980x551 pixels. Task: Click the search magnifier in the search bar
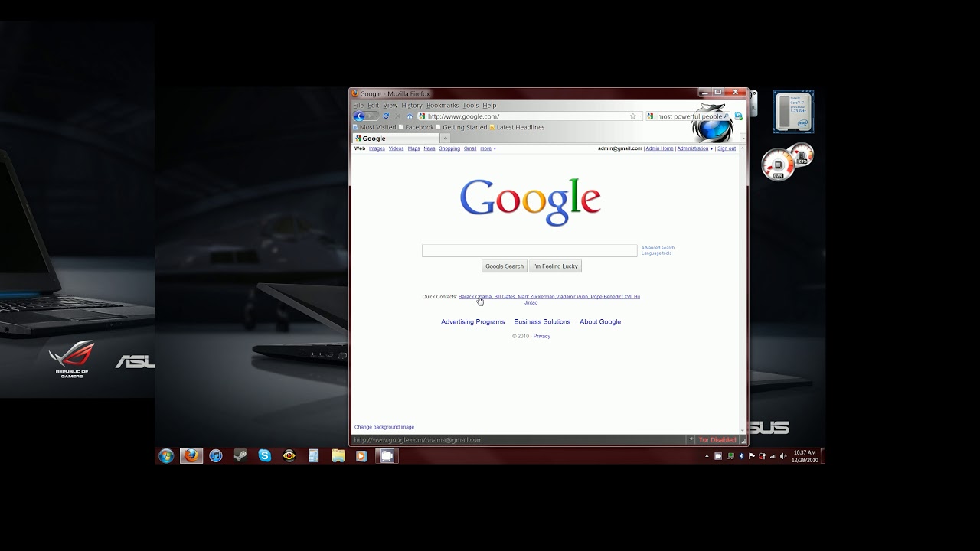[726, 116]
